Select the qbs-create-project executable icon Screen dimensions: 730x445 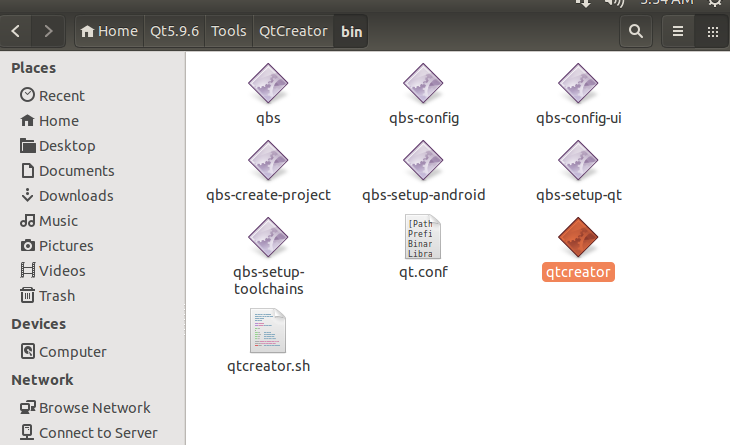click(x=268, y=161)
